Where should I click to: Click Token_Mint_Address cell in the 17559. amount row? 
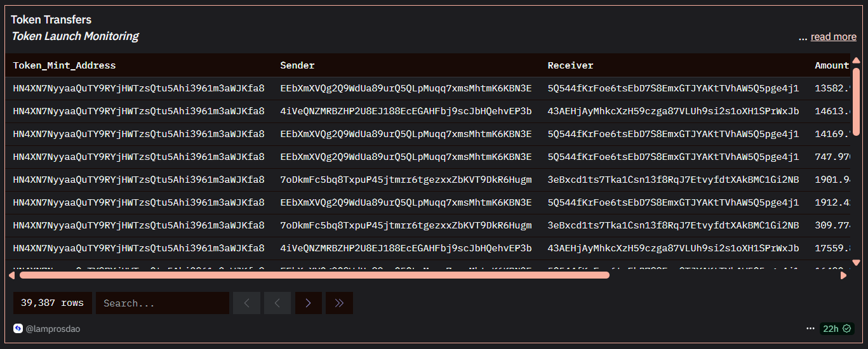click(138, 248)
